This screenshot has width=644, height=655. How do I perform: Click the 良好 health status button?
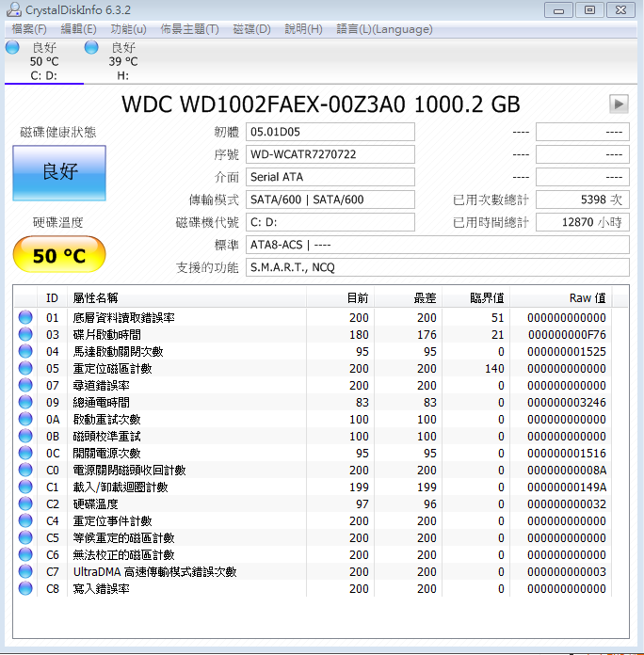pyautogui.click(x=59, y=173)
